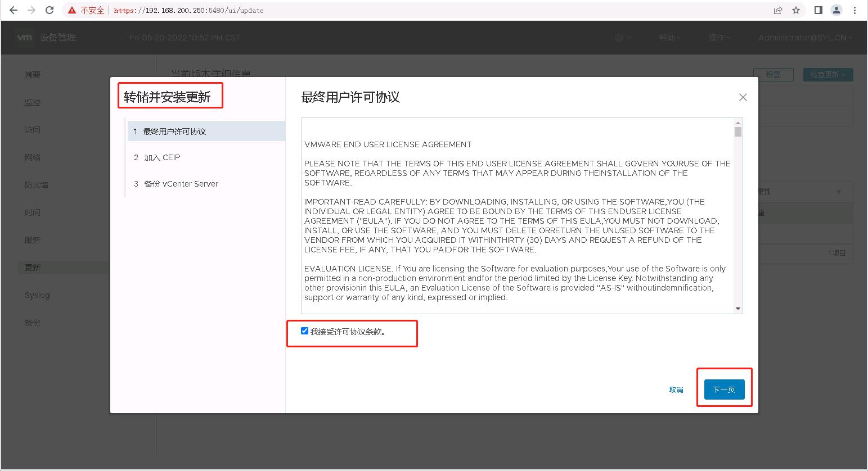Bookmark this page with star icon
Screen dimensions: 868x471
[x=796, y=10]
